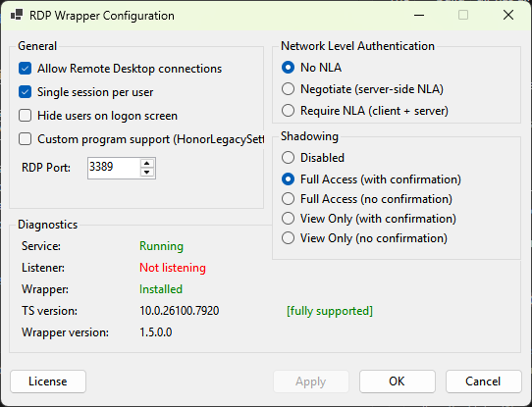The width and height of the screenshot is (532, 407).
Task: Confirm settings with OK button
Action: pos(398,382)
